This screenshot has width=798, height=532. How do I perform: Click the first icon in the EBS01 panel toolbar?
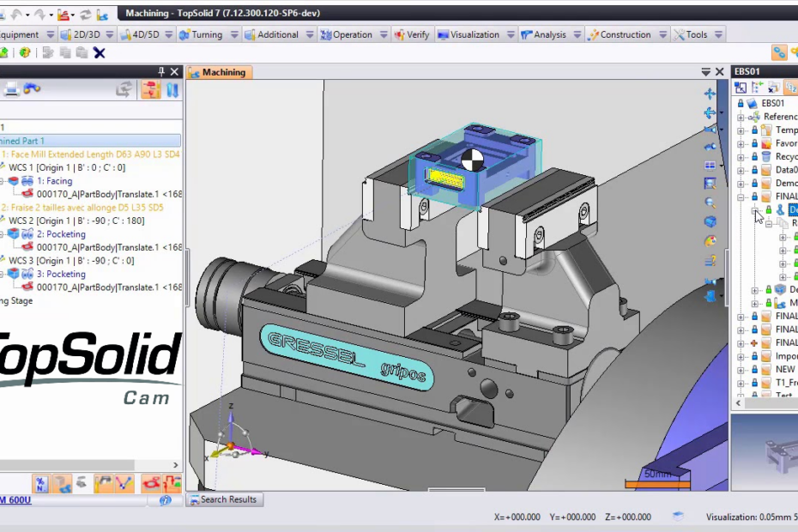741,88
